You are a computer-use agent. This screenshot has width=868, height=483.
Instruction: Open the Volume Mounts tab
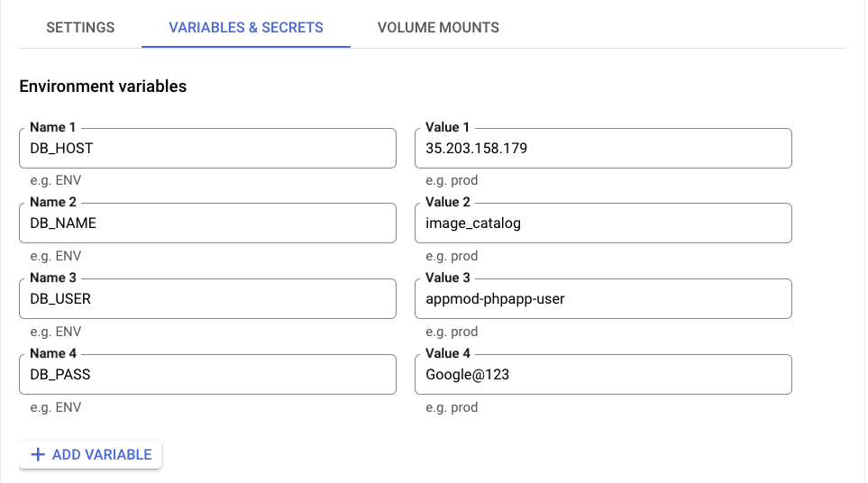point(438,27)
